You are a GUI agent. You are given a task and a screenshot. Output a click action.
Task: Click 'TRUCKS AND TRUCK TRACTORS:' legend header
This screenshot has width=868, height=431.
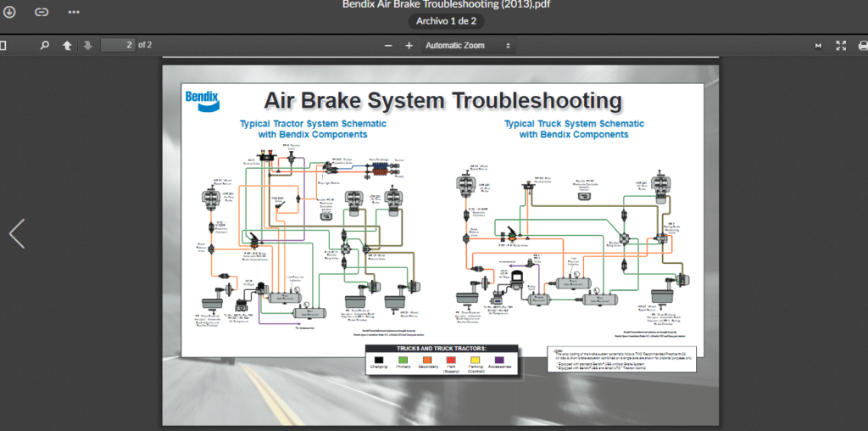441,349
